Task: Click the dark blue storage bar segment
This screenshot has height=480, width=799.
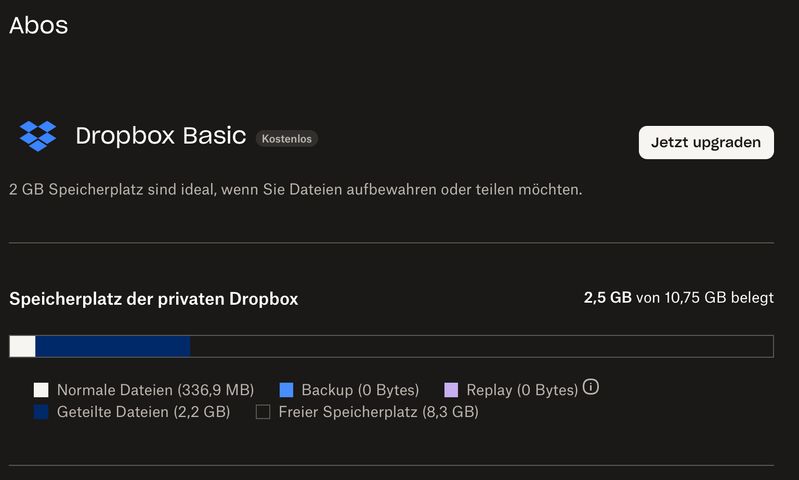Action: click(x=112, y=346)
